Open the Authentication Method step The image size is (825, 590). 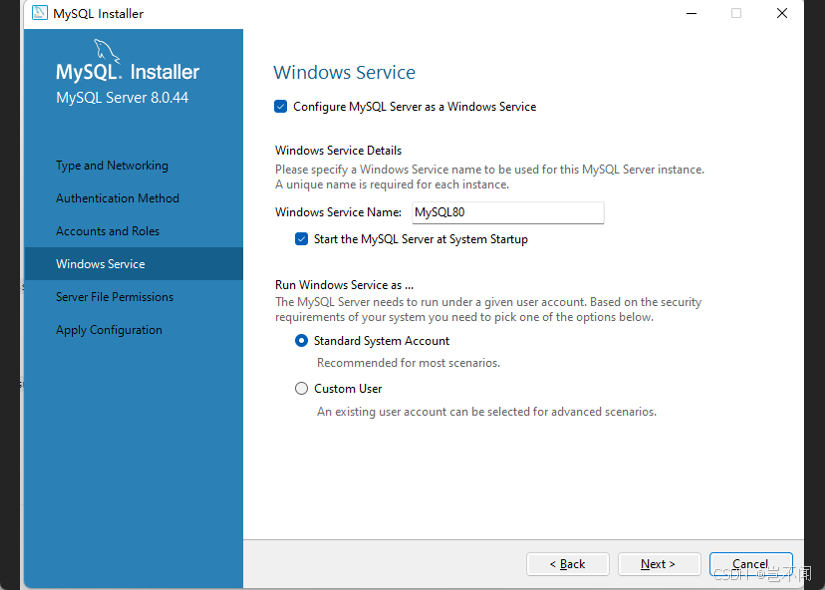tap(117, 198)
